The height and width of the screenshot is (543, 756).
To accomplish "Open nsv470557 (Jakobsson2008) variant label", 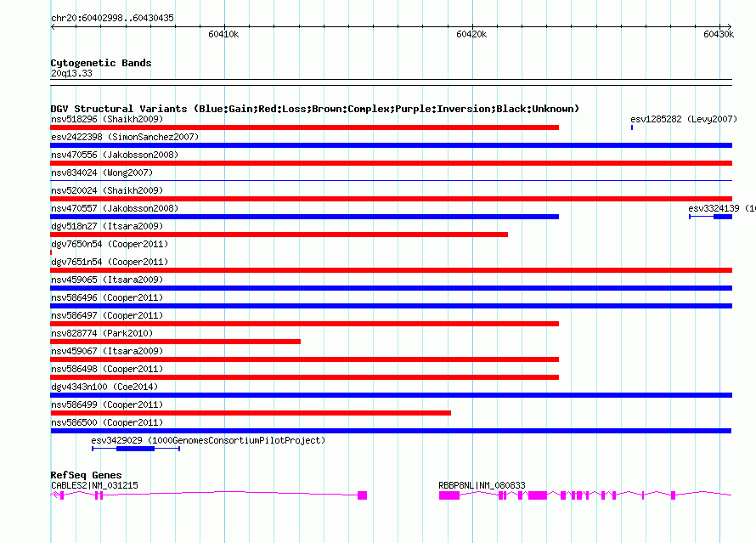I will click(115, 208).
